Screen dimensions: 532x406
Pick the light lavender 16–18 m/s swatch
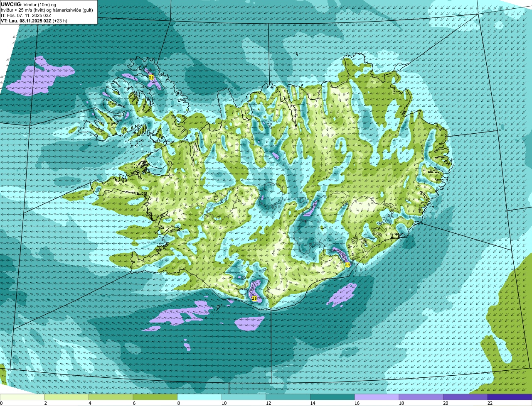pyautogui.click(x=377, y=397)
